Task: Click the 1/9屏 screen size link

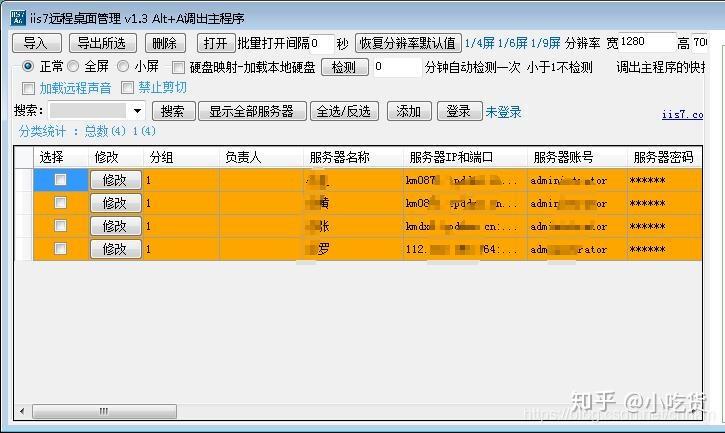Action: 546,43
